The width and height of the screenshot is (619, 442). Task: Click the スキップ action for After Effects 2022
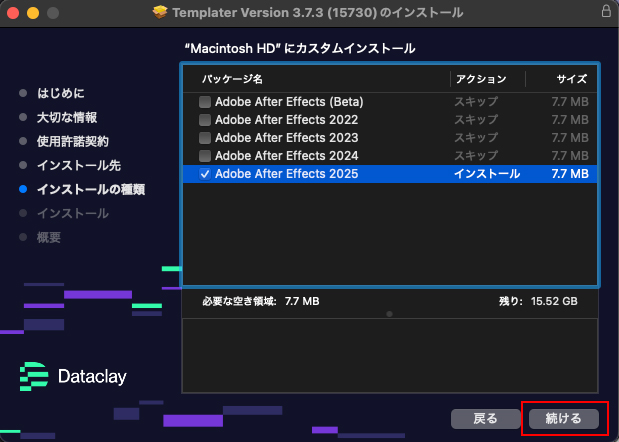pos(476,120)
